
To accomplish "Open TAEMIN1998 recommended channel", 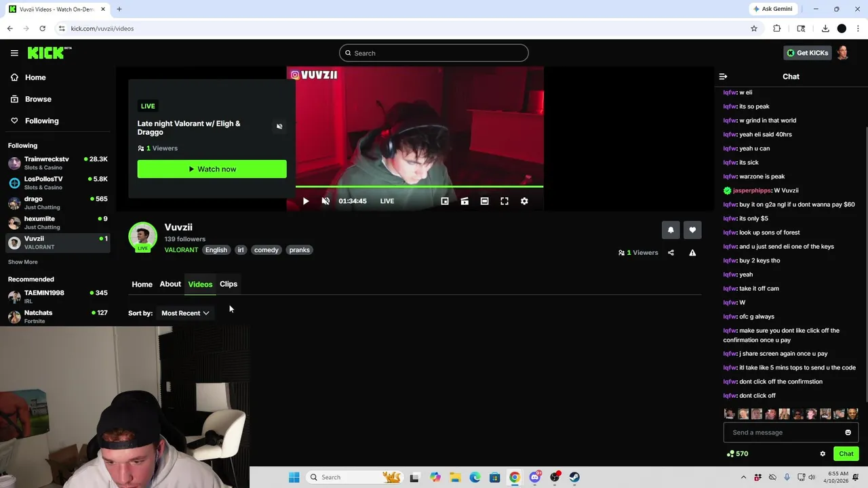I will [x=58, y=296].
